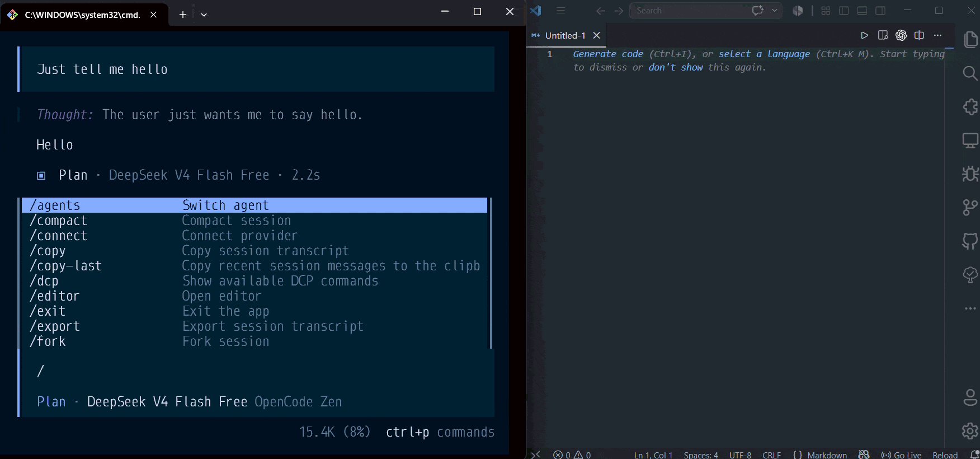Change Spaces: 4 indentation setting
The width and height of the screenshot is (980, 459).
(x=701, y=455)
